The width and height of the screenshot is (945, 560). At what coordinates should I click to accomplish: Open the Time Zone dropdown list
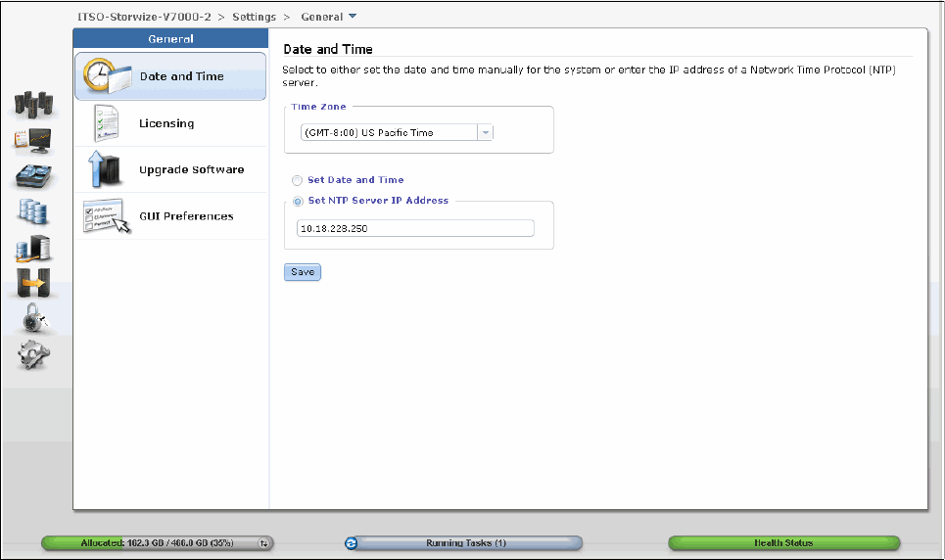(x=485, y=133)
